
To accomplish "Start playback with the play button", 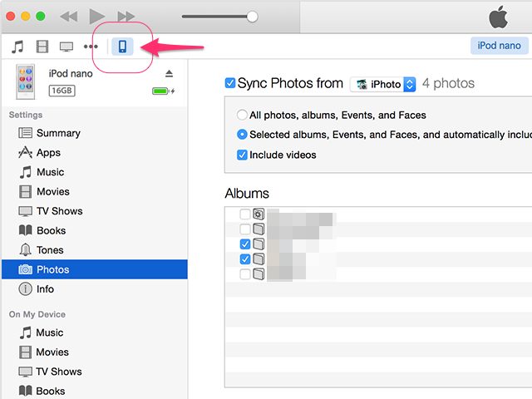I will pos(96,17).
